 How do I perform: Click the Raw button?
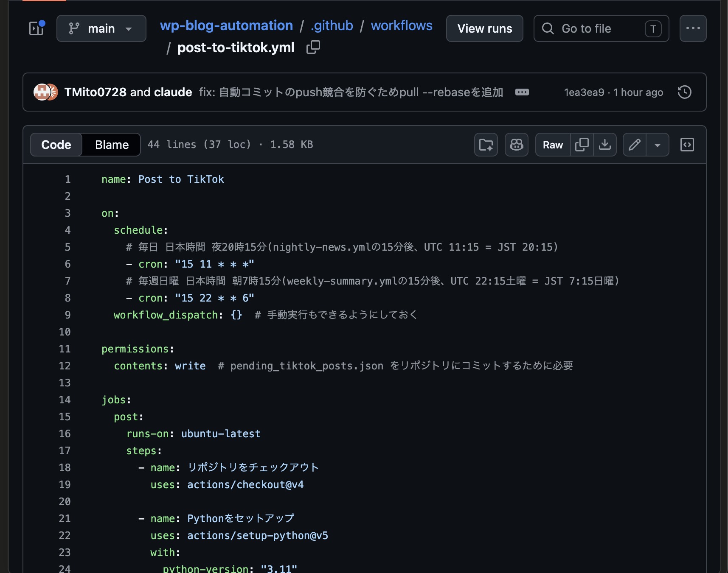[x=553, y=145]
